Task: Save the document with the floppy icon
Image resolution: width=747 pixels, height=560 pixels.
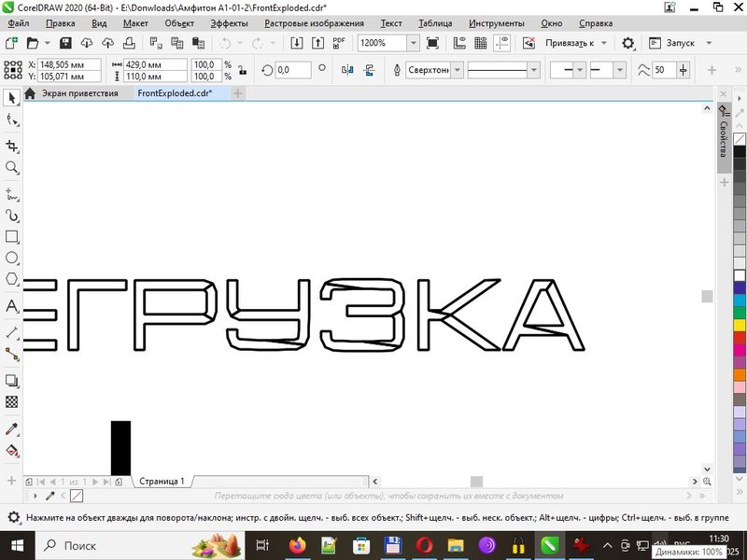Action: (x=65, y=43)
